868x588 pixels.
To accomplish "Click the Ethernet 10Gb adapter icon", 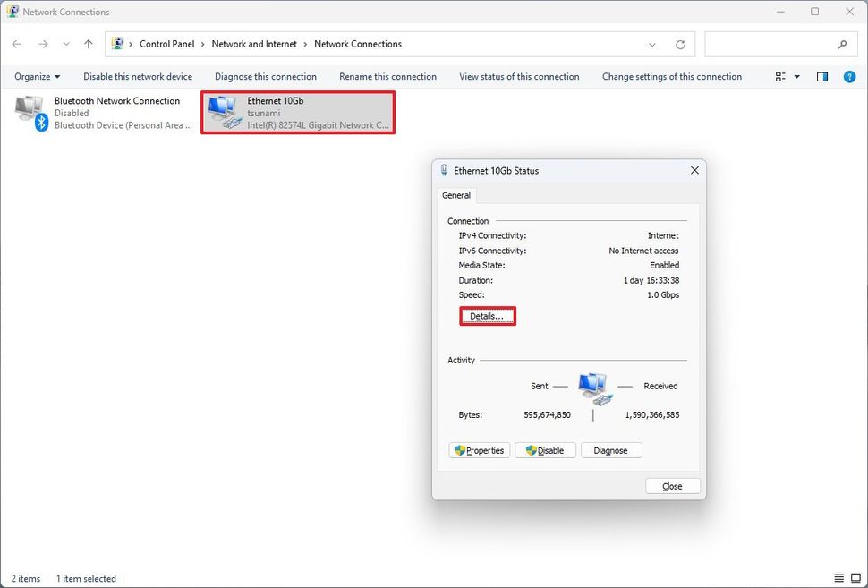I will (x=222, y=111).
